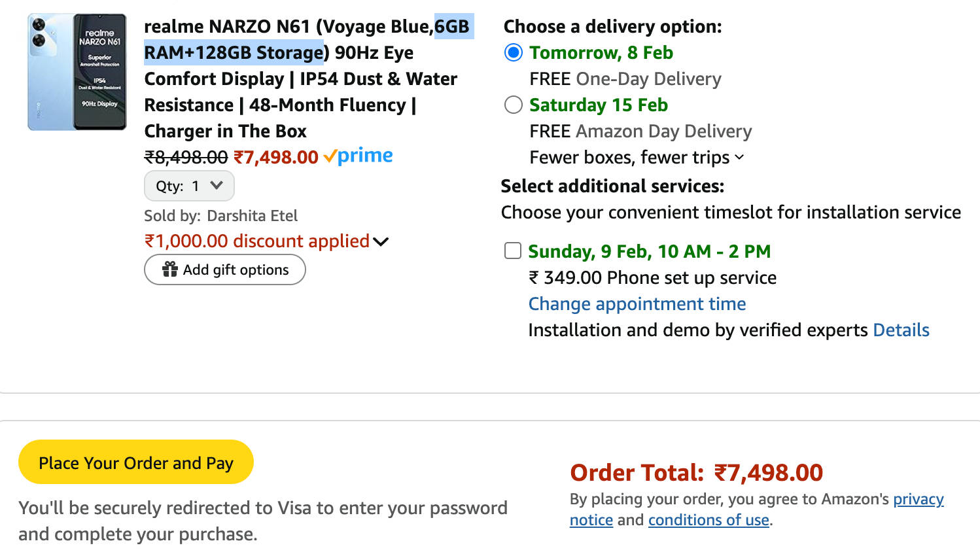Viewport: 980px width, 556px height.
Task: Click the ₹349.00 Phone set up service label
Action: tap(652, 277)
